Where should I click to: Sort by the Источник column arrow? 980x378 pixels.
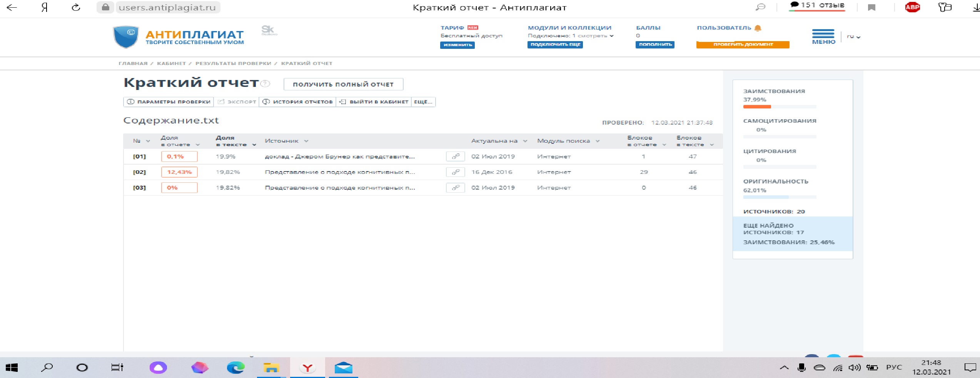pyautogui.click(x=306, y=141)
